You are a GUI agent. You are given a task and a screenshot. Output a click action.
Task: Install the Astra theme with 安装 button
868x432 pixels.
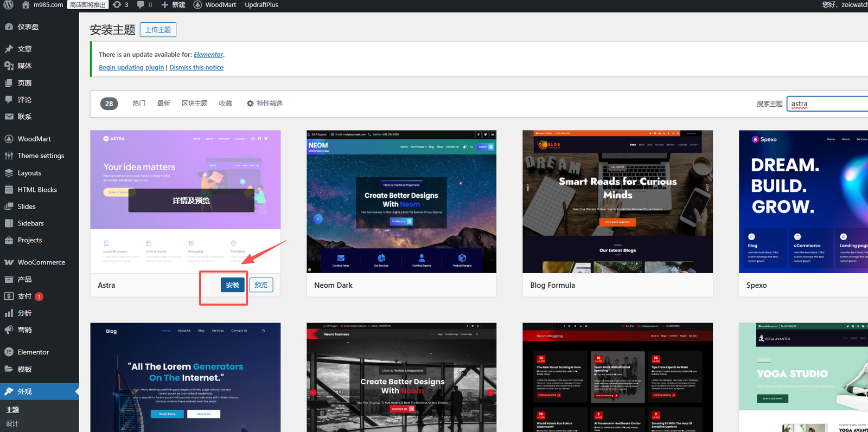click(232, 285)
